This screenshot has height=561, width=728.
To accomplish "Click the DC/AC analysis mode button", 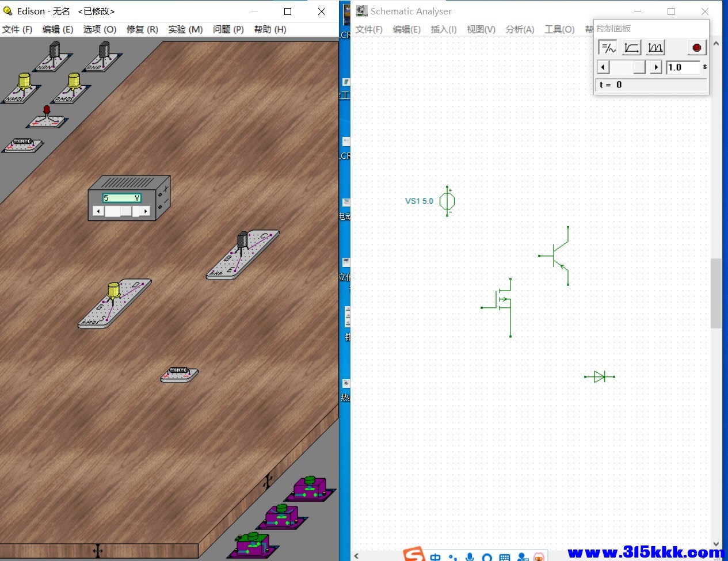I will pos(608,48).
